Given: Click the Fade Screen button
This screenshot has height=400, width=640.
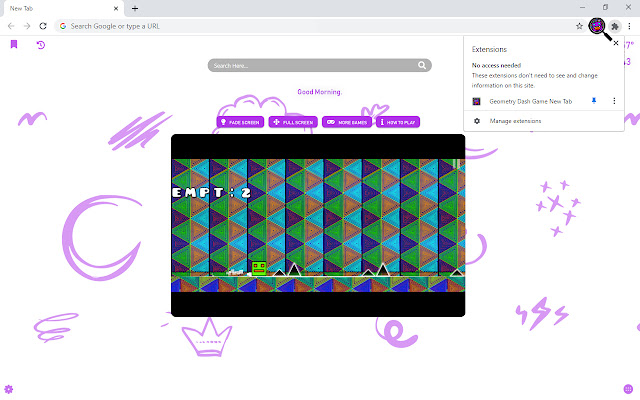Looking at the screenshot, I should tap(240, 122).
